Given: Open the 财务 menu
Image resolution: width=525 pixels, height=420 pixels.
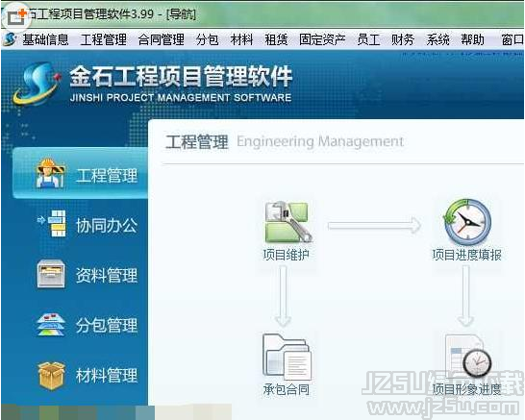Looking at the screenshot, I should point(403,39).
